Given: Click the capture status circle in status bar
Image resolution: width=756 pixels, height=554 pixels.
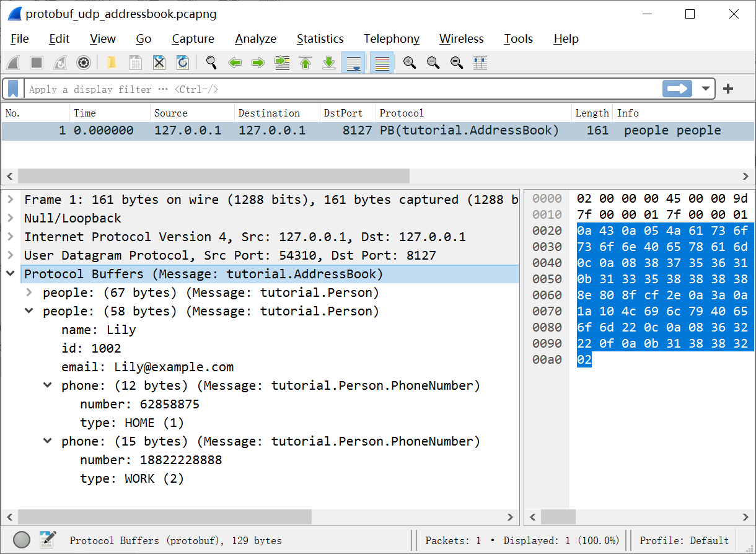Looking at the screenshot, I should click(x=21, y=540).
